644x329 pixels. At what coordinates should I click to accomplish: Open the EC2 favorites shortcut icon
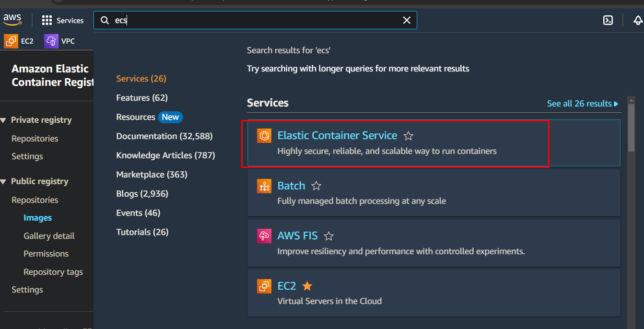coord(10,41)
